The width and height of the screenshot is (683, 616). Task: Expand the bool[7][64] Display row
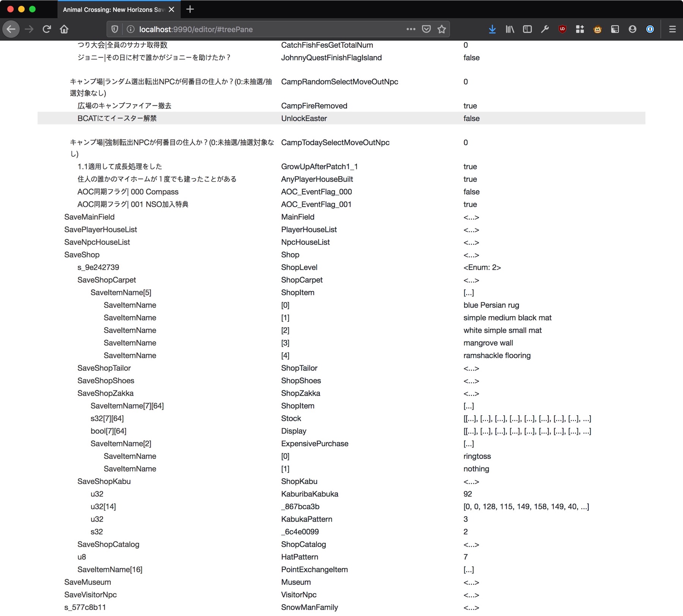point(109,431)
